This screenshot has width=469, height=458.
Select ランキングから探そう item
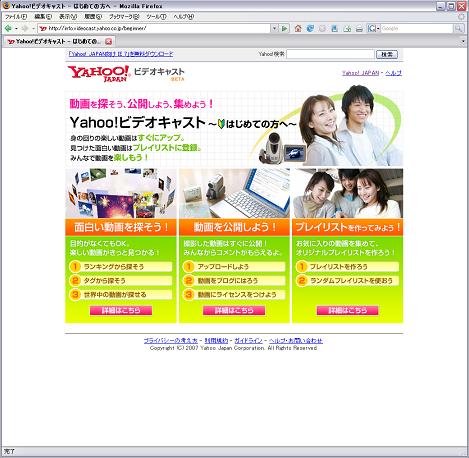(121, 267)
